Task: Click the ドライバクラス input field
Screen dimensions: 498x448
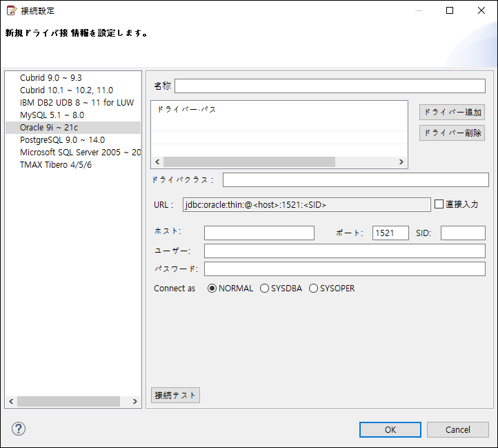Action: pos(356,180)
